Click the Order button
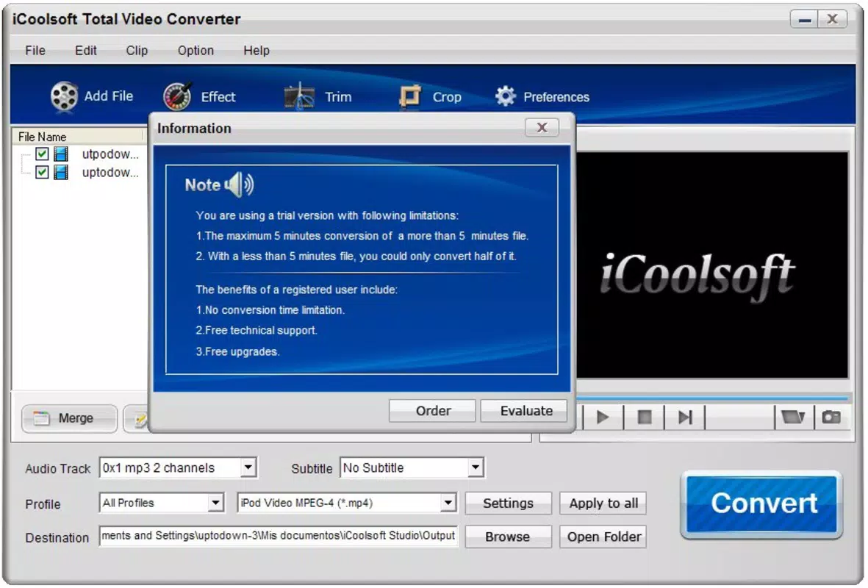The height and width of the screenshot is (588, 868). [433, 411]
